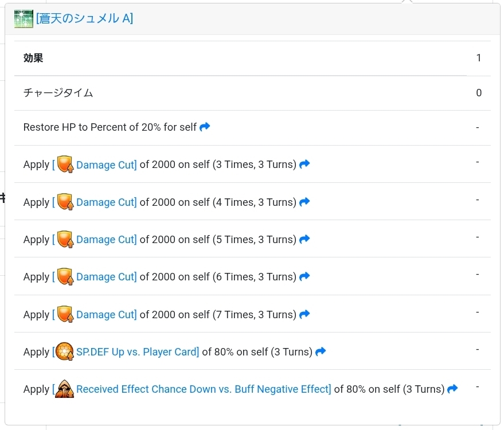The width and height of the screenshot is (504, 430).
Task: Click share arrow in Damage Cut 7 Times row
Action: [x=304, y=314]
